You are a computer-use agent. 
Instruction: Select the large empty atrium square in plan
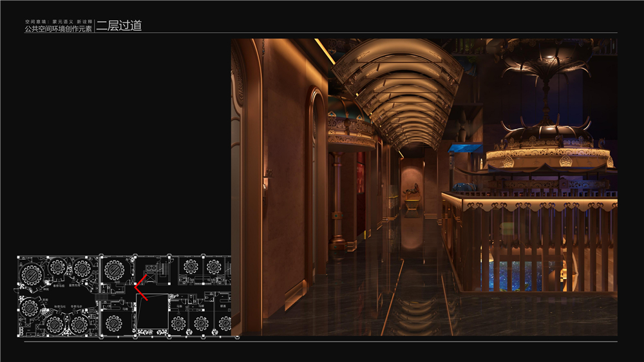pos(151,314)
